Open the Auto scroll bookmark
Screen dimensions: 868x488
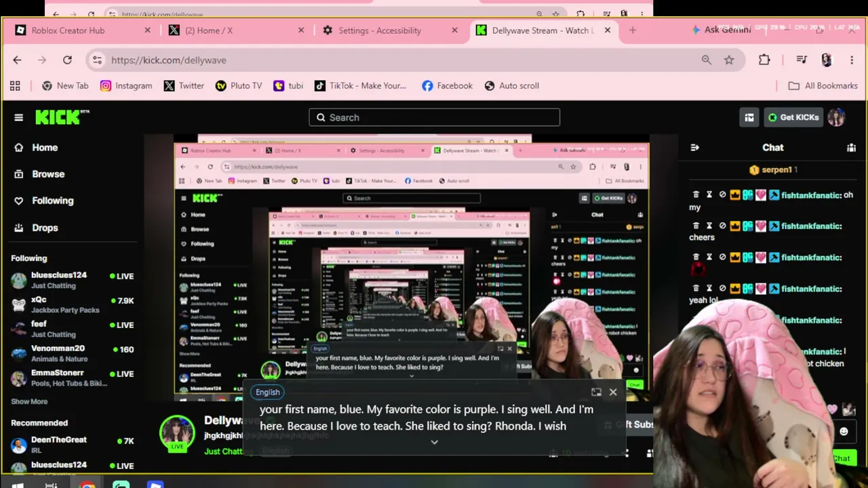pos(512,85)
